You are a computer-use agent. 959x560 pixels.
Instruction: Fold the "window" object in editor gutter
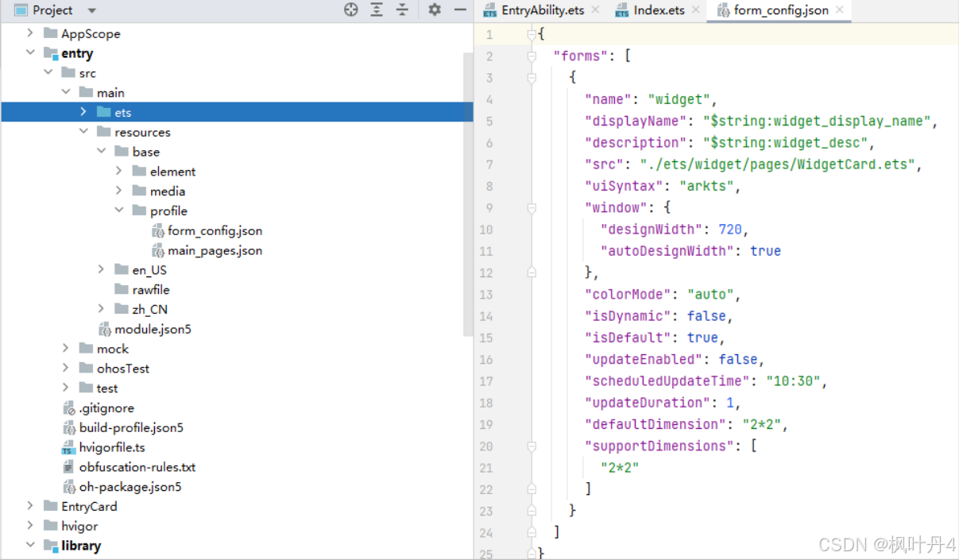pos(532,208)
